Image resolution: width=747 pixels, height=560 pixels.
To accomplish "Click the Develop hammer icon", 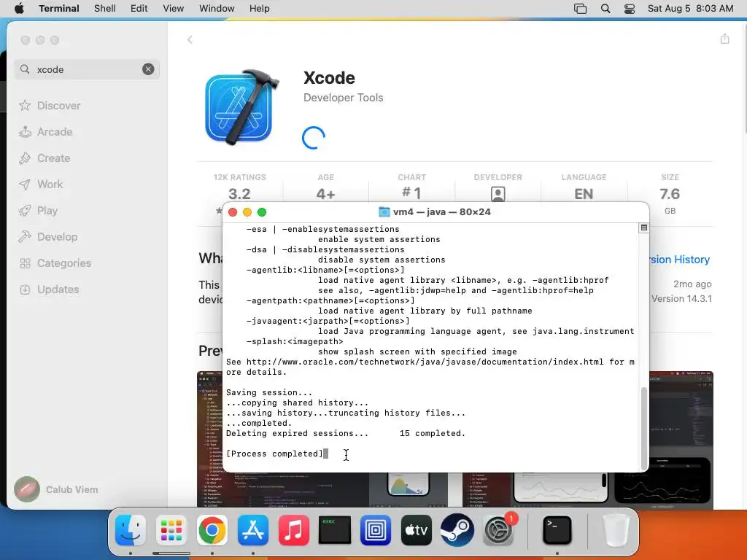I will tap(25, 237).
